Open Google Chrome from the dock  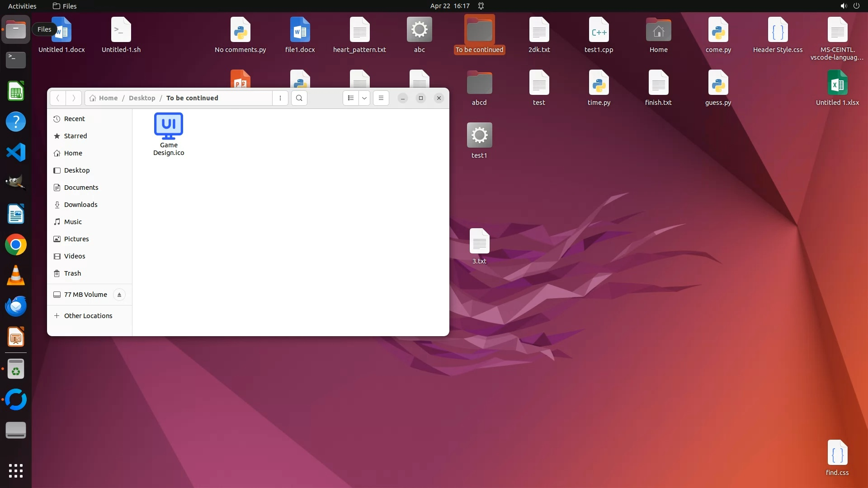[x=16, y=245]
